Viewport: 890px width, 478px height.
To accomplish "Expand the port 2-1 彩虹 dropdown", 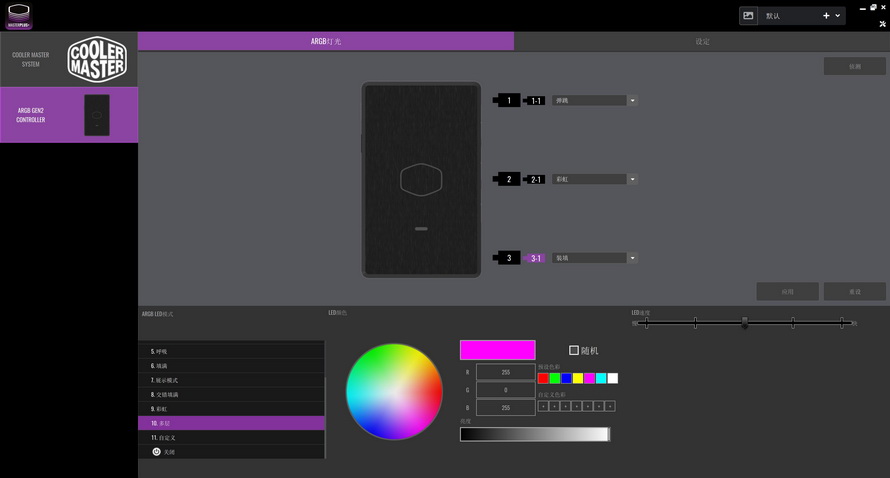I will pos(633,180).
